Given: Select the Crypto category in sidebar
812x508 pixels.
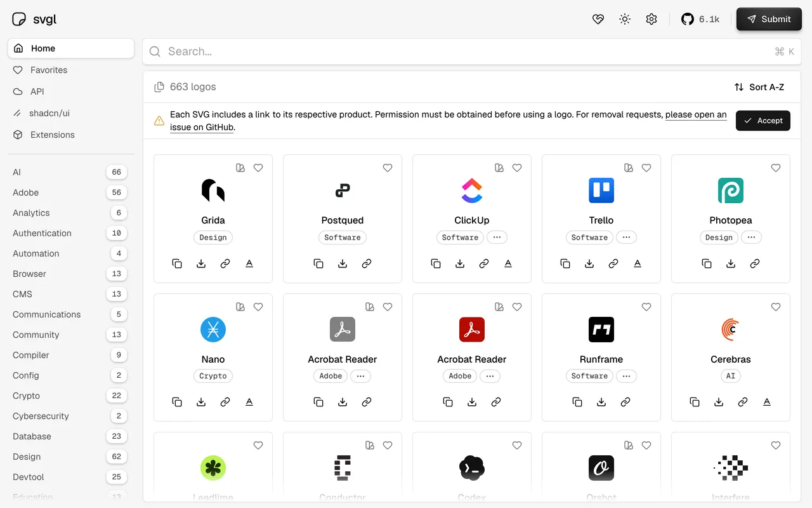Looking at the screenshot, I should [71, 396].
